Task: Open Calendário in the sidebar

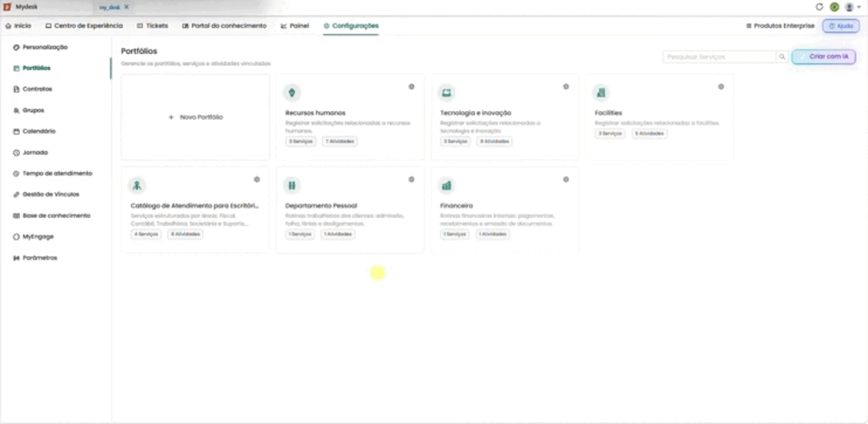Action: 35,131
